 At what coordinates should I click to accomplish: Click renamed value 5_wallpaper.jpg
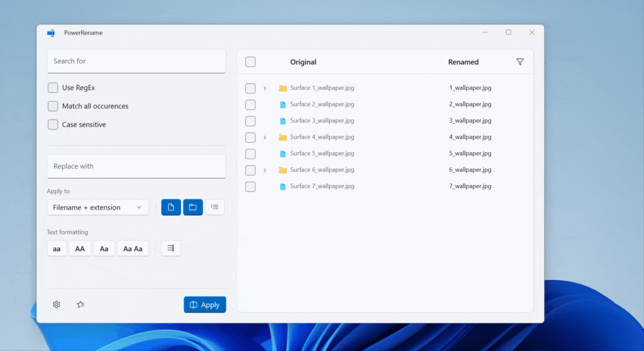(x=470, y=153)
